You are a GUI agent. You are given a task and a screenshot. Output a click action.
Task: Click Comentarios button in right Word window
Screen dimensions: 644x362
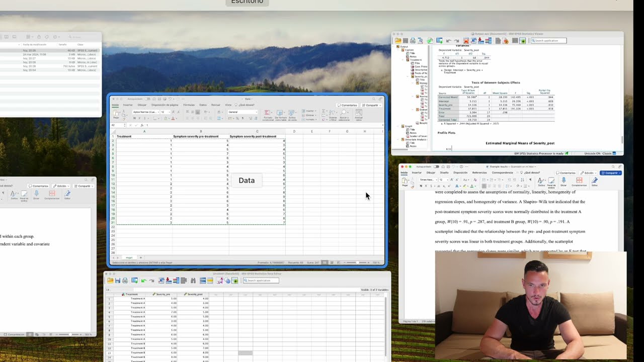coord(566,172)
